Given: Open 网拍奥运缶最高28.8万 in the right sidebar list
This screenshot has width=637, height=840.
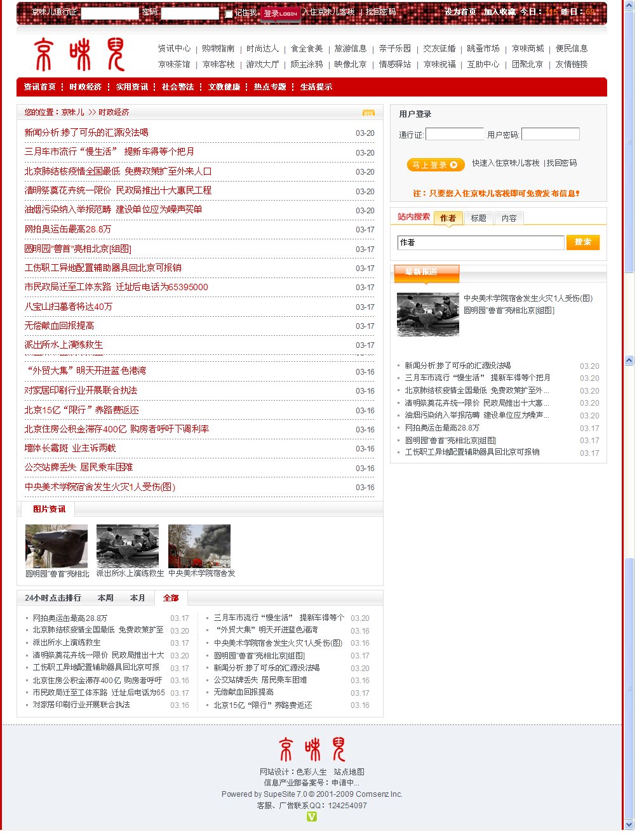Looking at the screenshot, I should pos(442,428).
